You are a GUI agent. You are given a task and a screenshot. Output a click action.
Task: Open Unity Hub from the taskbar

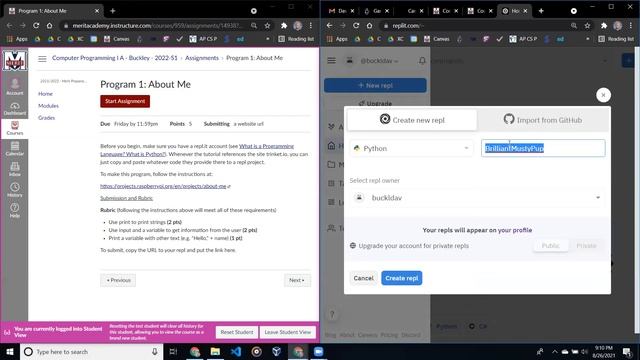277,351
